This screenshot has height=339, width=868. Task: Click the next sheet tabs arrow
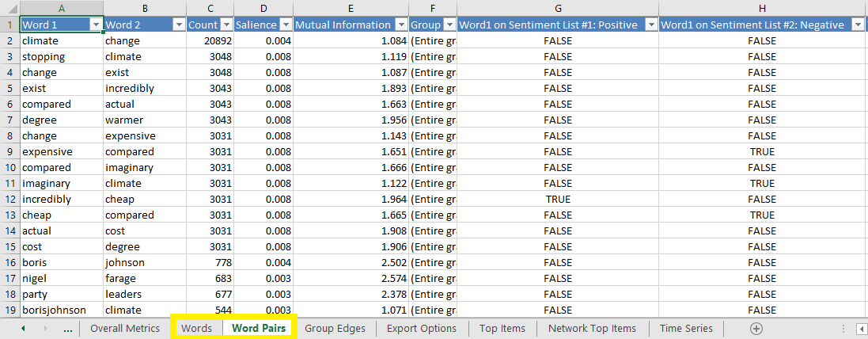45,328
